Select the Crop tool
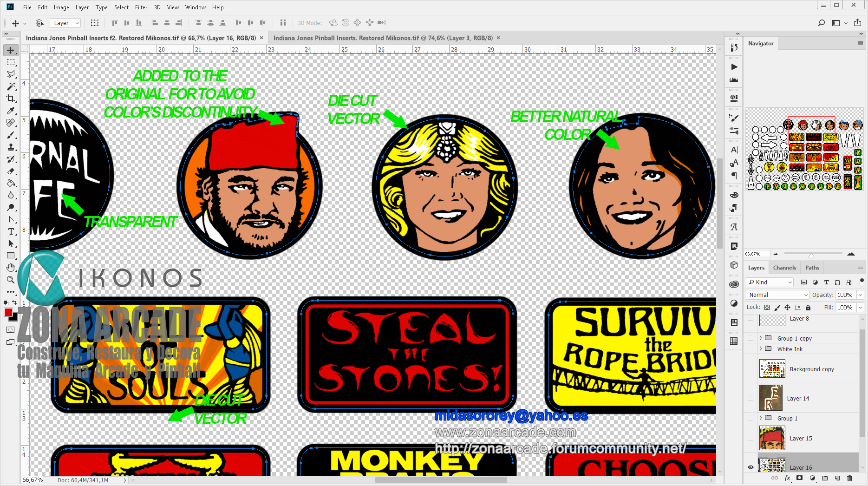Viewport: 868px width, 486px height. pos(11,99)
